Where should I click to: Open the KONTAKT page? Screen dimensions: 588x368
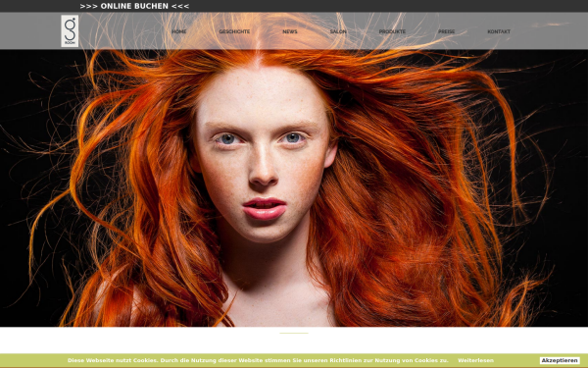pyautogui.click(x=499, y=31)
